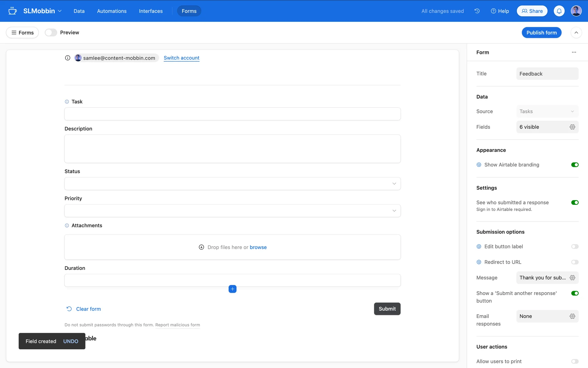Screen dimensions: 588x368
Task: Expand the Status dropdown field
Action: pos(232,184)
